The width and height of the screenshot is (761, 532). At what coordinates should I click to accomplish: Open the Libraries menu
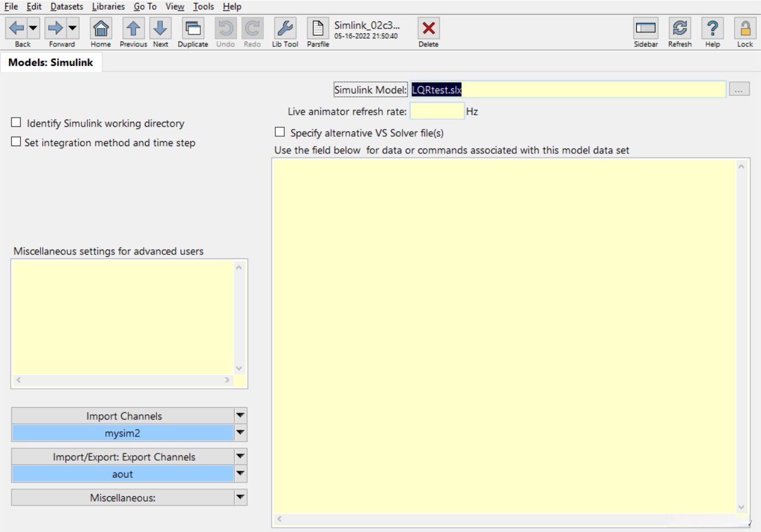click(108, 7)
